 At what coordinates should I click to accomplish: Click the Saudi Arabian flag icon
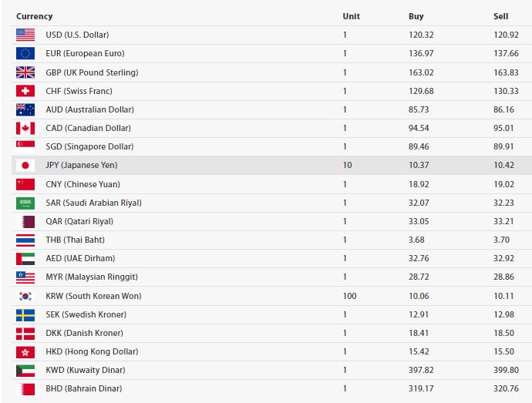click(25, 203)
